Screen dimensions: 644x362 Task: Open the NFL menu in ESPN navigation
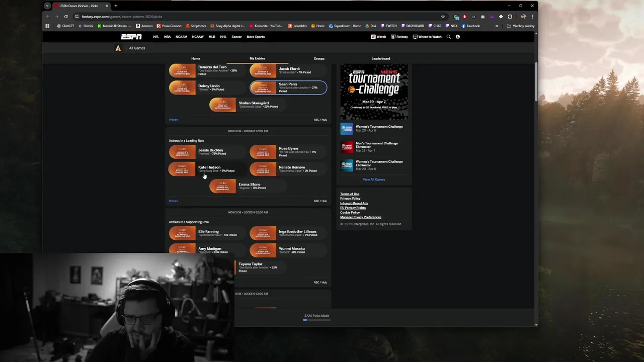[156, 37]
